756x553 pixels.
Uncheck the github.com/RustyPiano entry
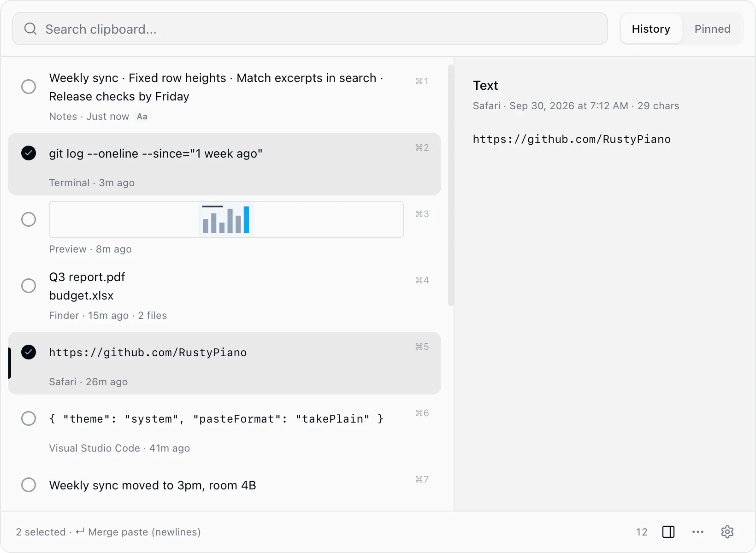pyautogui.click(x=29, y=352)
